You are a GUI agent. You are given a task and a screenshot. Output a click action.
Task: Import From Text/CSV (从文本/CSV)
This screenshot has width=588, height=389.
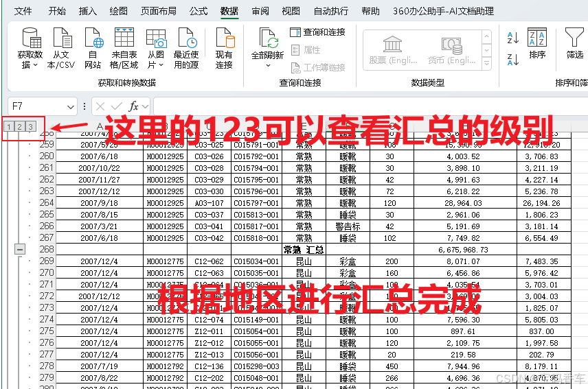click(x=61, y=48)
